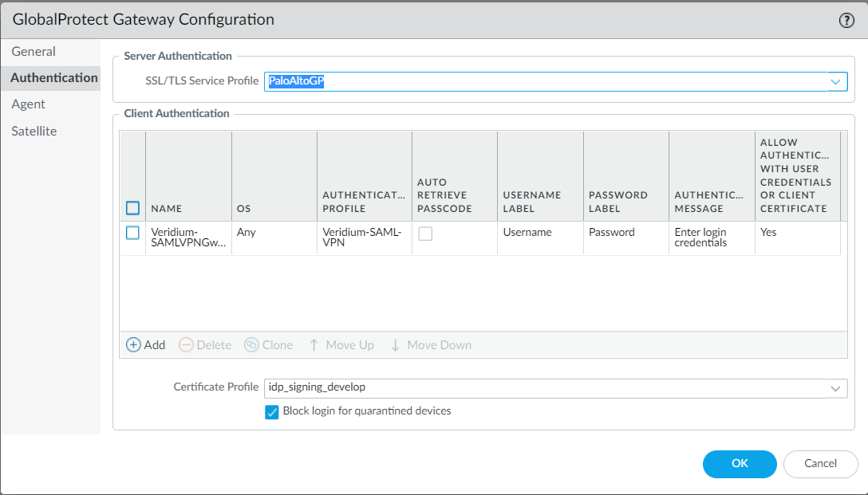868x495 pixels.
Task: Click the Veridium-SAML-VPN authentication profile cell
Action: pyautogui.click(x=364, y=238)
